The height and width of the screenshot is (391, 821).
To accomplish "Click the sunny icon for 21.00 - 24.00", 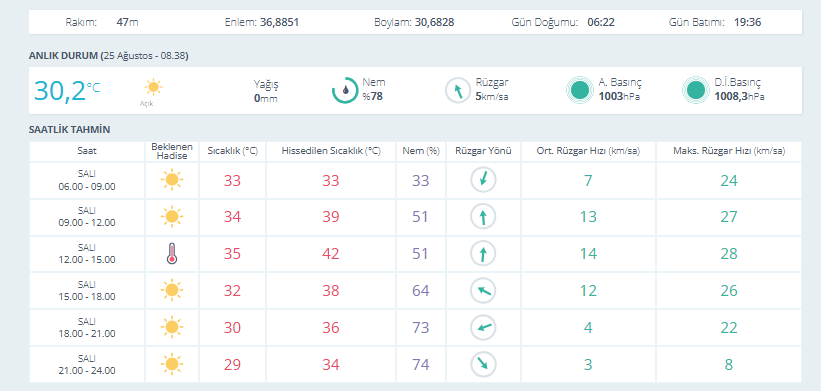I will coord(172,364).
